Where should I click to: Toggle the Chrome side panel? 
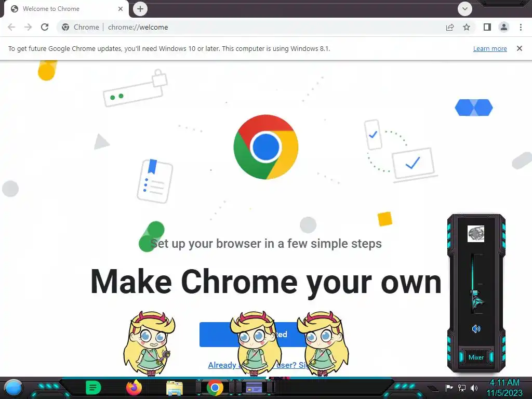(x=487, y=27)
